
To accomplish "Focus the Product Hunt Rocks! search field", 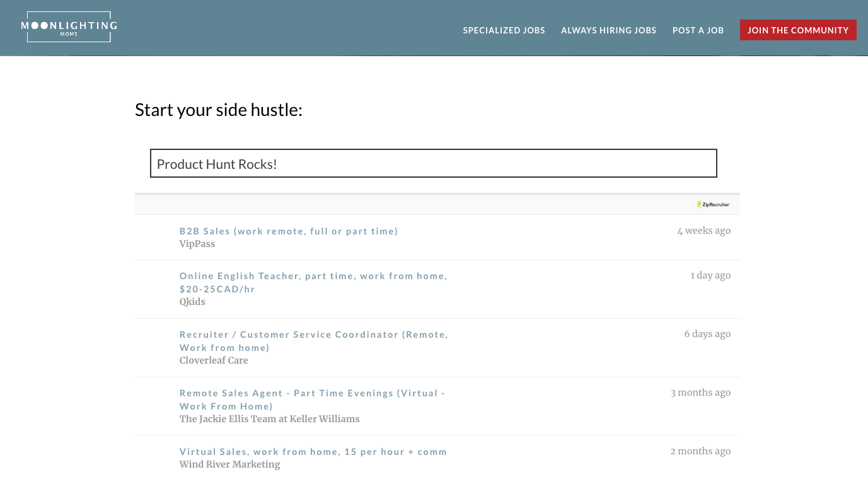I will tap(433, 164).
